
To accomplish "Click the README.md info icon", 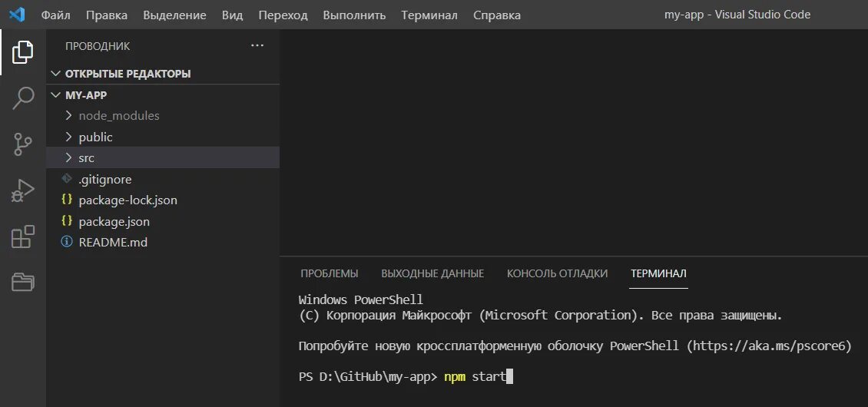I will (67, 242).
